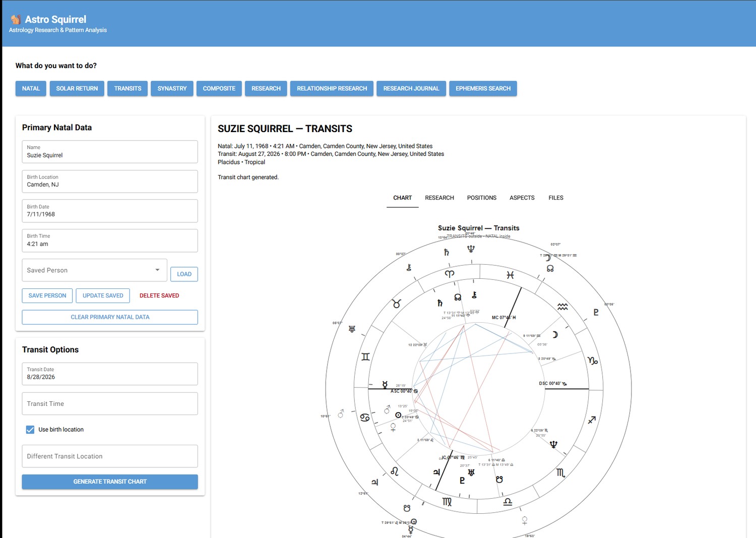Open the ASPECTS tab
Image resolution: width=756 pixels, height=538 pixels.
pos(522,198)
